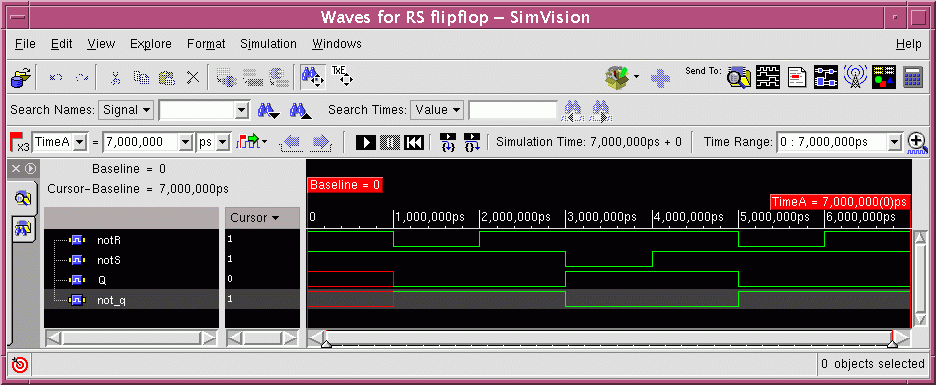Click the calculator icon in Send To toolbar

coord(913,77)
